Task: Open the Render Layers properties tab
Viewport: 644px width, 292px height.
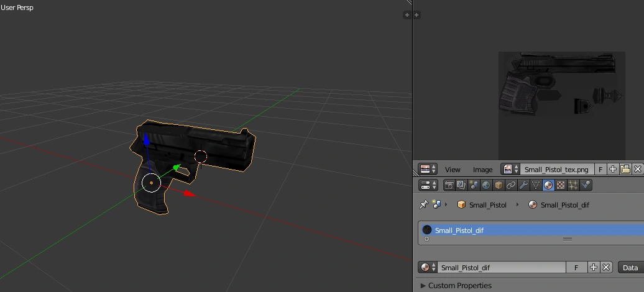Action: [x=461, y=185]
